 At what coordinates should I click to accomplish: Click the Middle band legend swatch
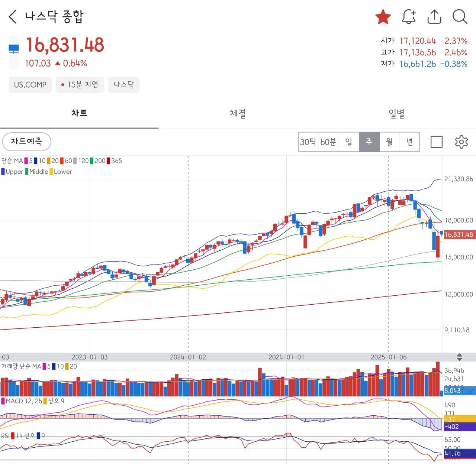(x=27, y=172)
